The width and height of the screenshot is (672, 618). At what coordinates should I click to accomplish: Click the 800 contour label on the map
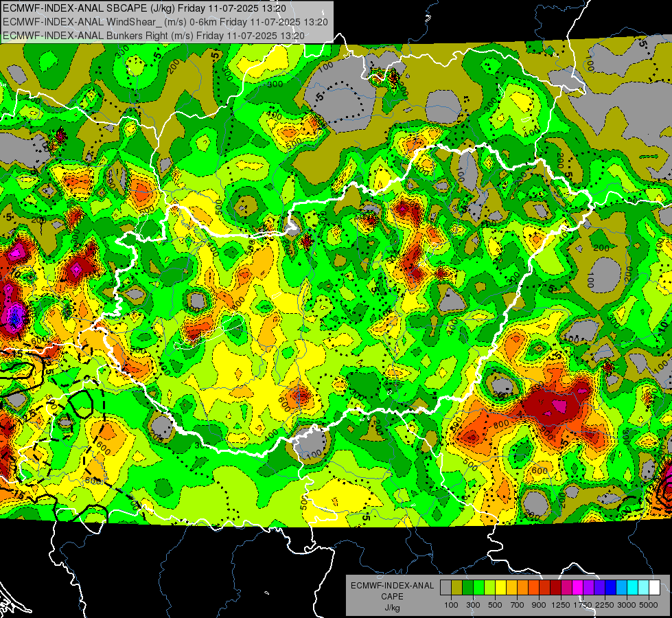pos(500,424)
